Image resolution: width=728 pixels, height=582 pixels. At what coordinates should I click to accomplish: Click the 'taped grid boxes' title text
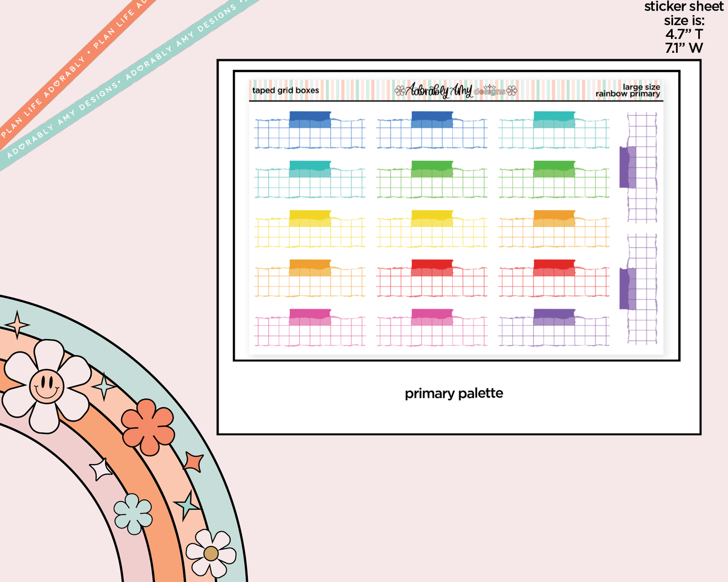(286, 91)
